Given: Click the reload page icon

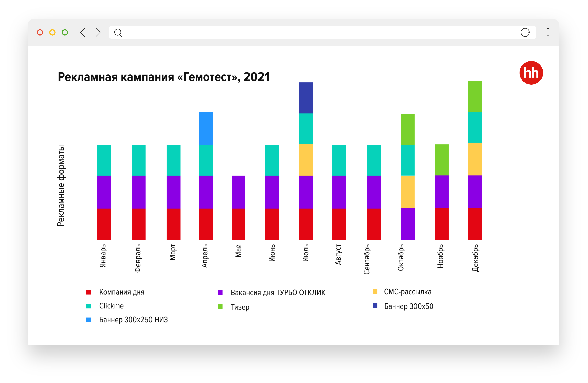Looking at the screenshot, I should (x=525, y=32).
